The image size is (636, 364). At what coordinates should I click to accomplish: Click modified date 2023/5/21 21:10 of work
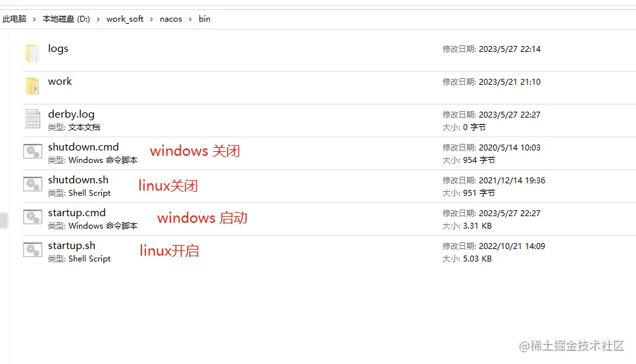pos(510,82)
